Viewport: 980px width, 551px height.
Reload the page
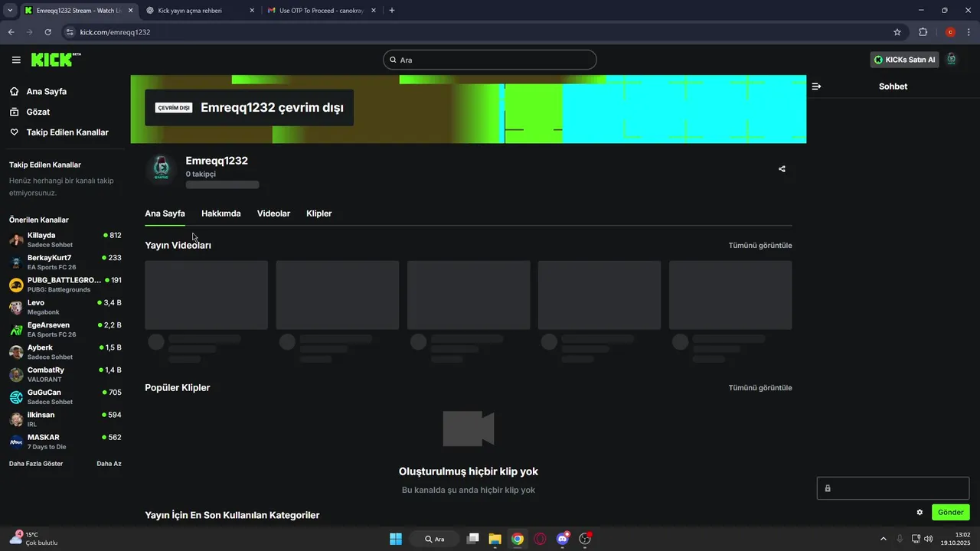[x=47, y=32]
